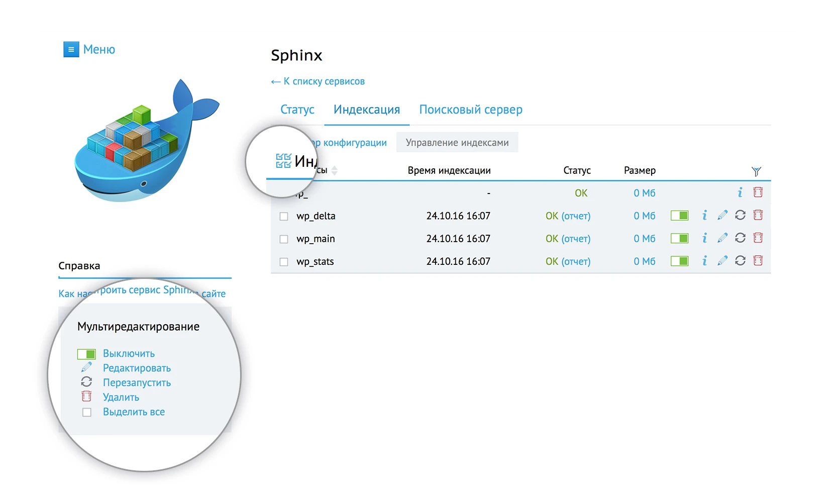Edit the wp_main index with pencil icon
The height and width of the screenshot is (504, 835).
(722, 238)
